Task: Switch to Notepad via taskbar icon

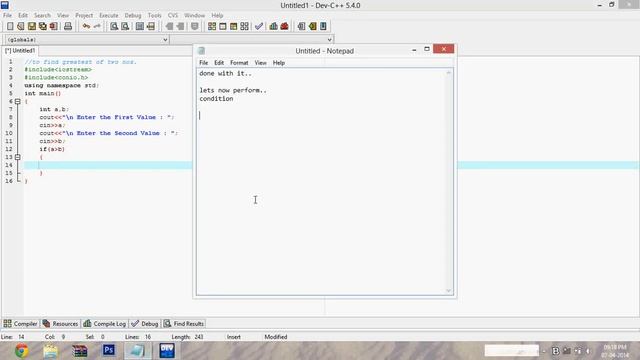Action: [x=138, y=351]
